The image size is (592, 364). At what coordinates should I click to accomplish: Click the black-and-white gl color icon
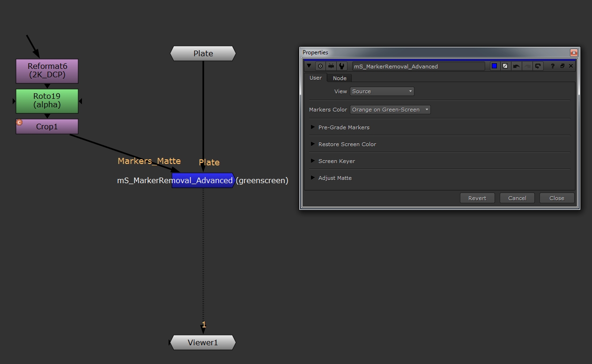(505, 66)
